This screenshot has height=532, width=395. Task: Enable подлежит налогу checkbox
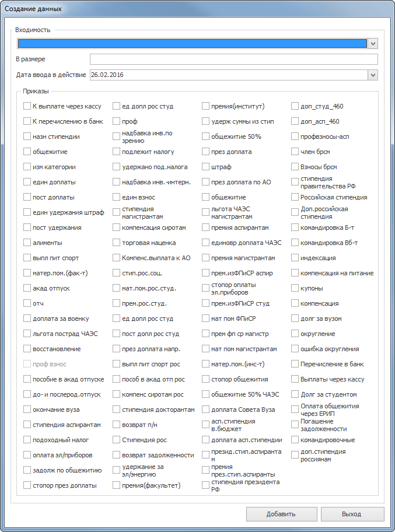coord(116,152)
